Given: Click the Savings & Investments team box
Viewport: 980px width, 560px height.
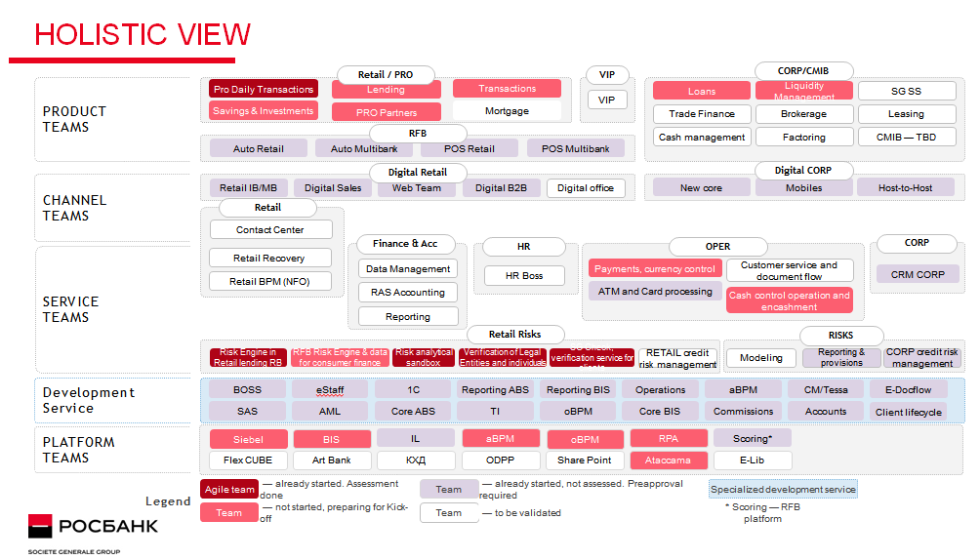Looking at the screenshot, I should click(264, 111).
